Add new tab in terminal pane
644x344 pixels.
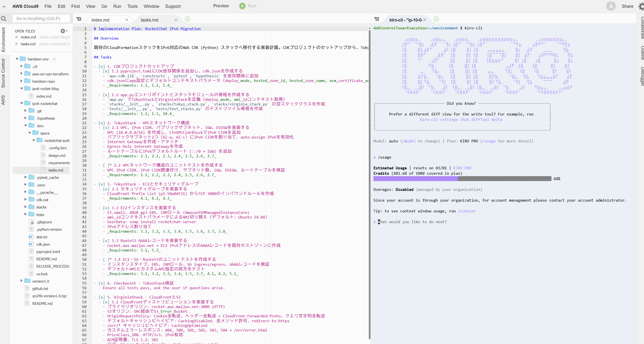pos(436,19)
